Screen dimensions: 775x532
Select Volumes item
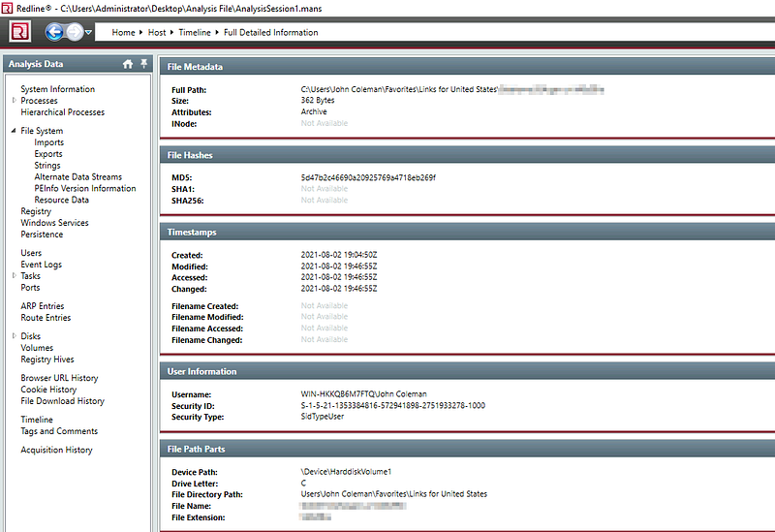pyautogui.click(x=37, y=348)
